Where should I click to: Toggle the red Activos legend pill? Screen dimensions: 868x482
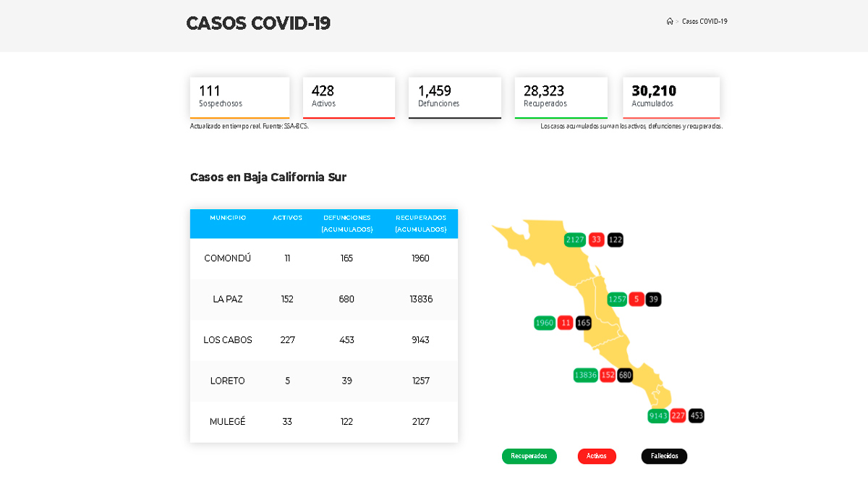597,456
